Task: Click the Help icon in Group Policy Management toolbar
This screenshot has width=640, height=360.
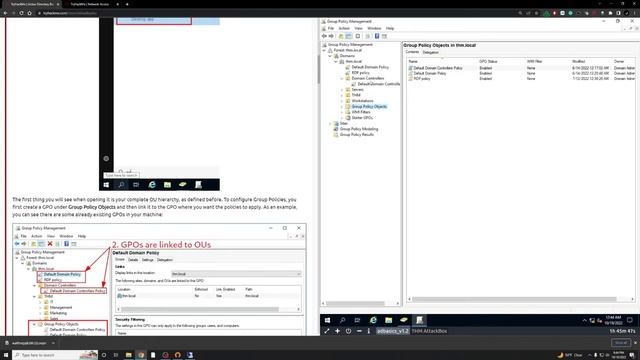Action: [377, 36]
